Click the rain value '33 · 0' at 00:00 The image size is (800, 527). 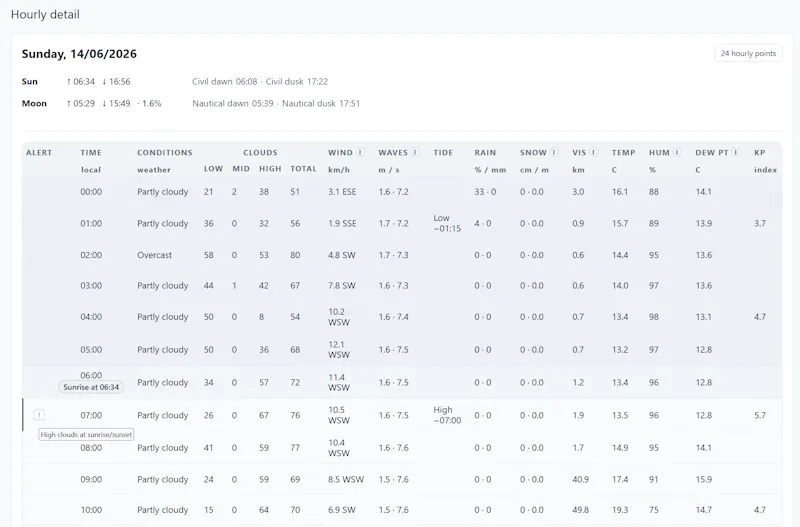tap(485, 192)
